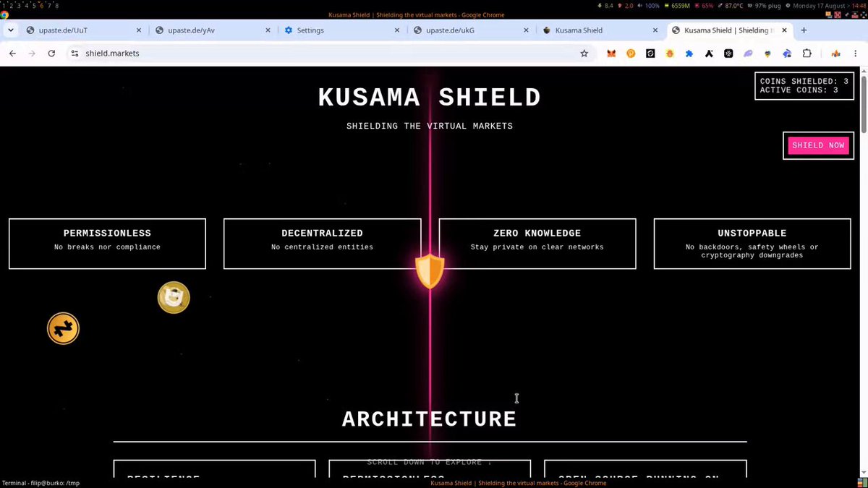This screenshot has width=868, height=488.
Task: Click the SCROLL DOWN TO EXPLORE text
Action: click(430, 462)
